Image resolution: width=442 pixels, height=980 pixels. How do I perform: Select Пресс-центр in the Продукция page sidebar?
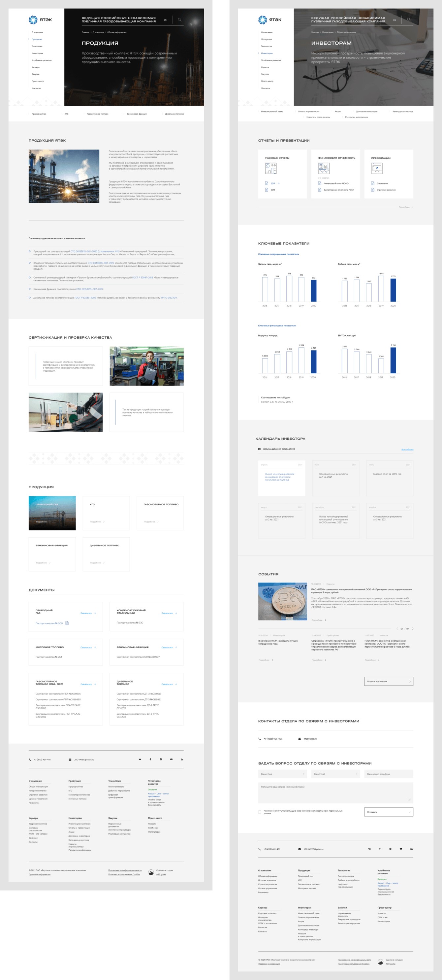[x=38, y=82]
